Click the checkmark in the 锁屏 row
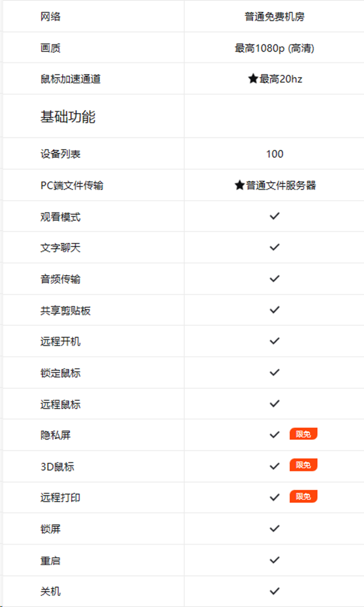 [274, 528]
